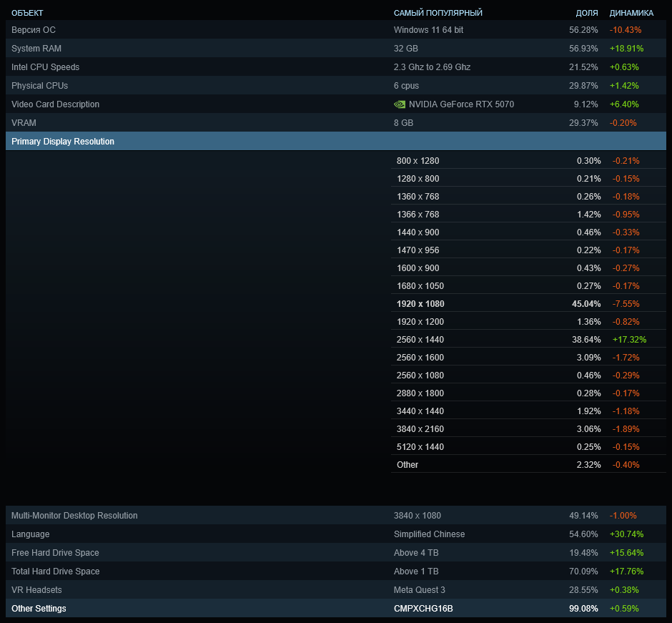672x623 pixels.
Task: Collapse the Primary Display Resolution section
Action: coord(336,141)
